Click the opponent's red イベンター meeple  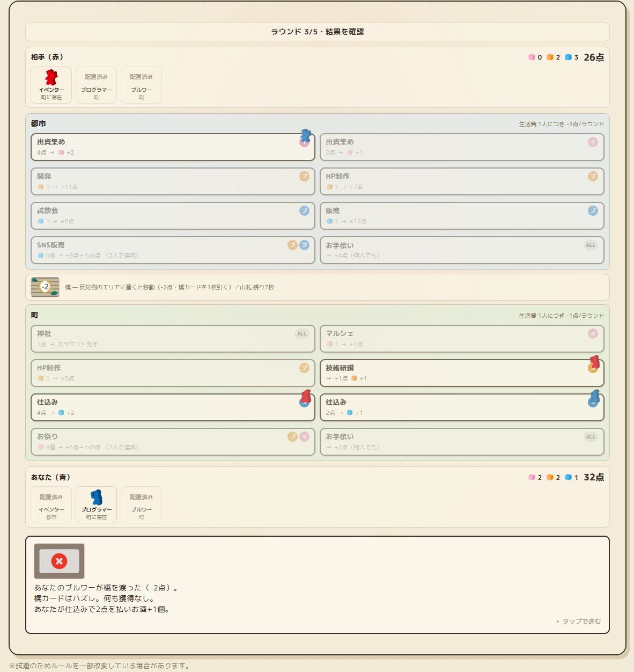pos(51,77)
